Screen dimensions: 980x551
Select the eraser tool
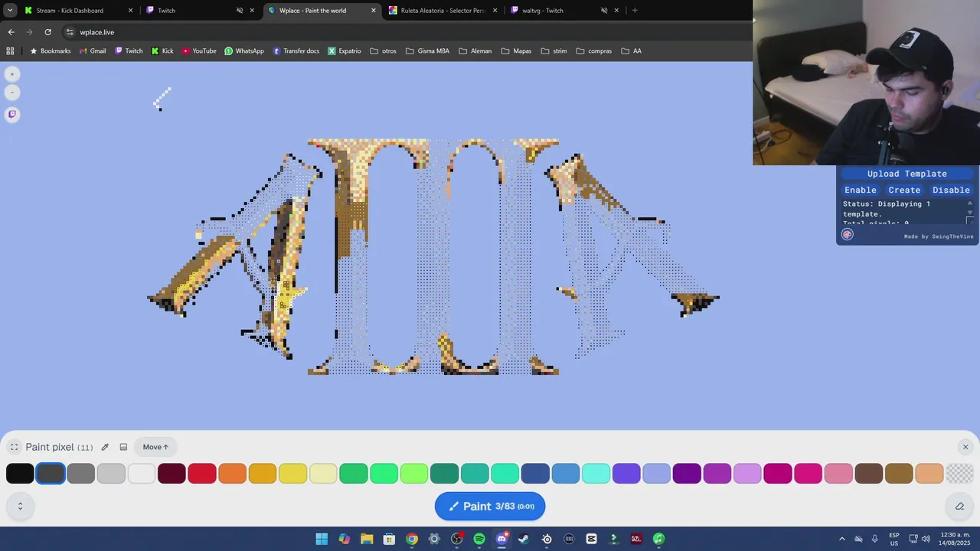coord(959,506)
